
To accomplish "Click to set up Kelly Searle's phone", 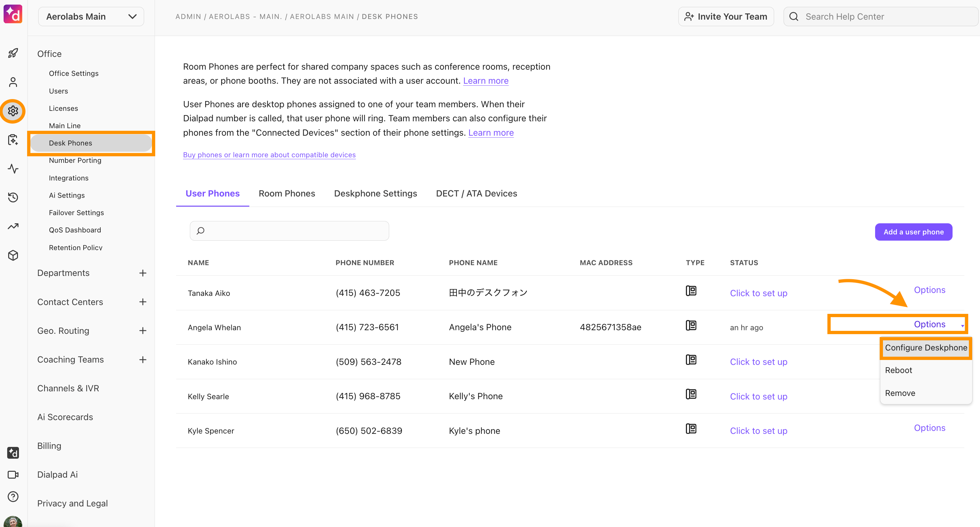I will click(758, 397).
